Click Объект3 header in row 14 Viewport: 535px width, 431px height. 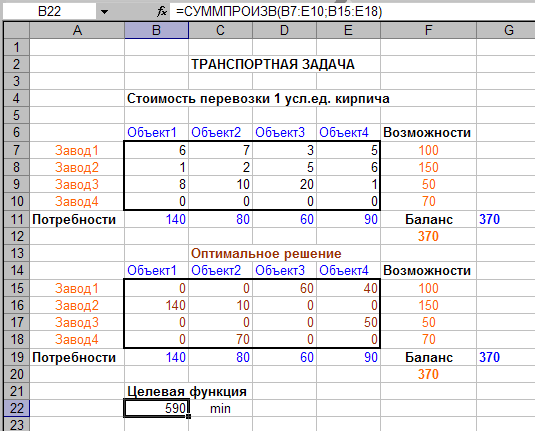point(280,271)
